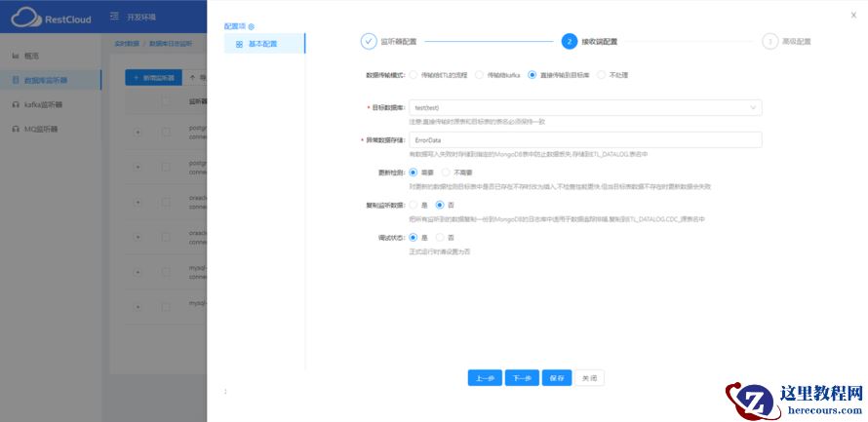Click the checkmark circle of step 监听器配置
This screenshot has width=868, height=422.
(369, 42)
